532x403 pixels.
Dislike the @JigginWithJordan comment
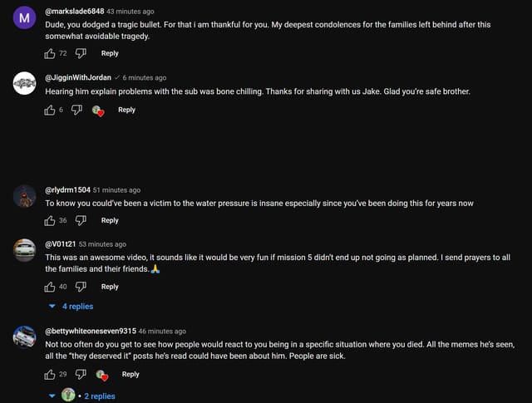pos(76,111)
